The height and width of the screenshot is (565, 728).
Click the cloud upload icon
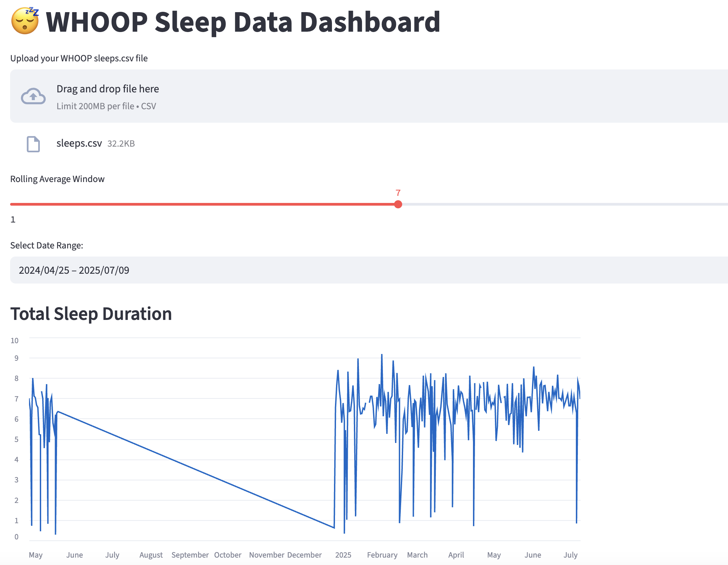click(33, 97)
